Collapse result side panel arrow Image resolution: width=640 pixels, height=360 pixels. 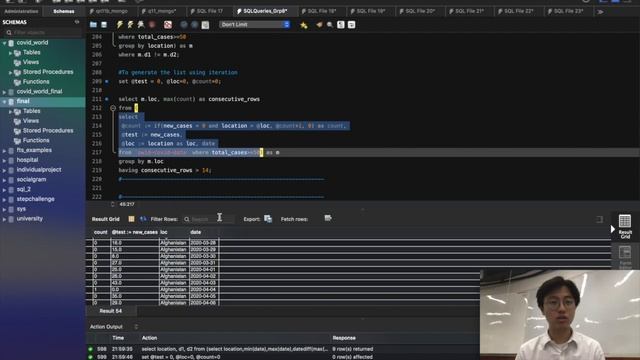613,229
